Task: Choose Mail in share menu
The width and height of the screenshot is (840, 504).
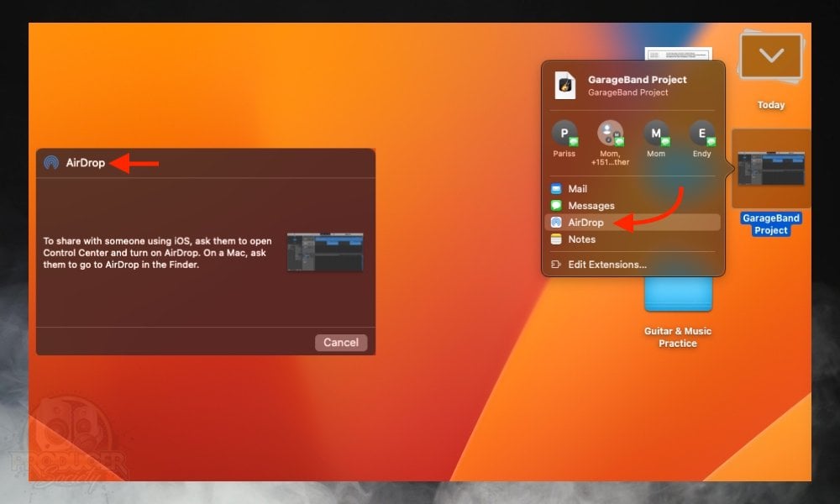Action: click(633, 188)
